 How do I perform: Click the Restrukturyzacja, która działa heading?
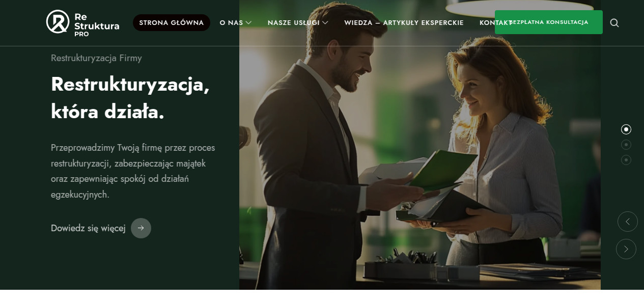tap(130, 98)
